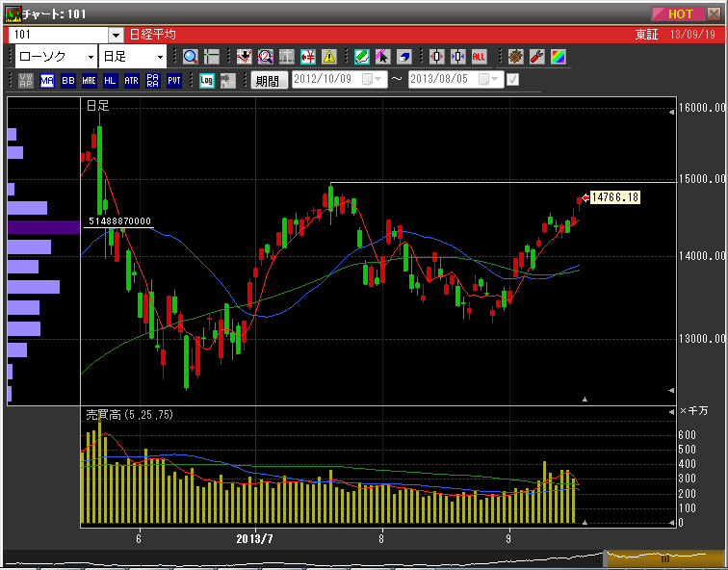
Task: Toggle the MA moving average indicator
Action: point(47,81)
